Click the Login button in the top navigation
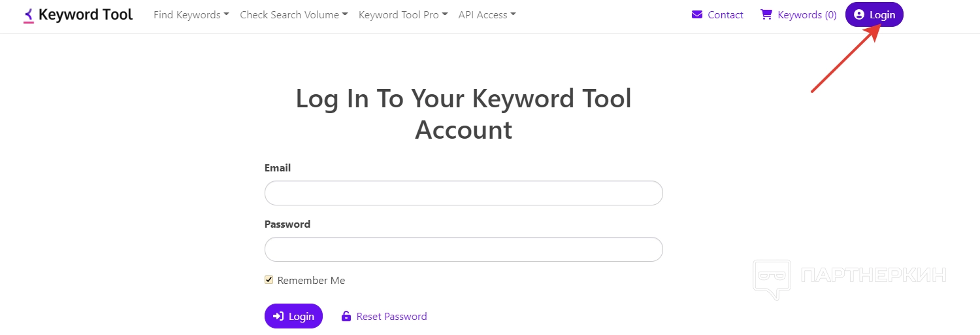Screen dimensions: 980x335 874,14
